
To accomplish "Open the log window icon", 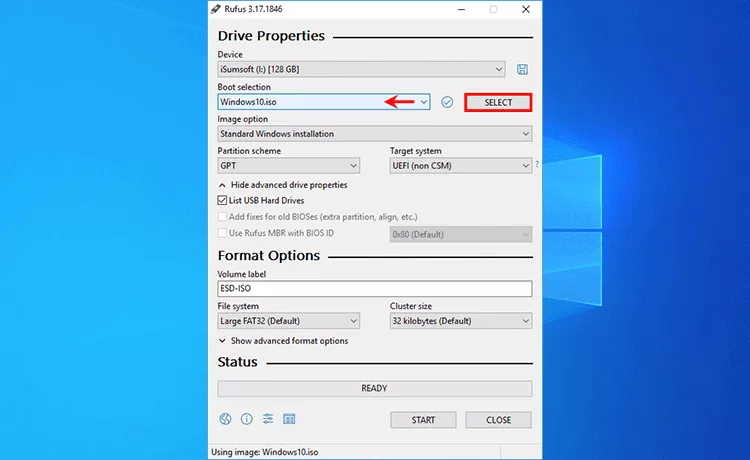I will [x=289, y=419].
